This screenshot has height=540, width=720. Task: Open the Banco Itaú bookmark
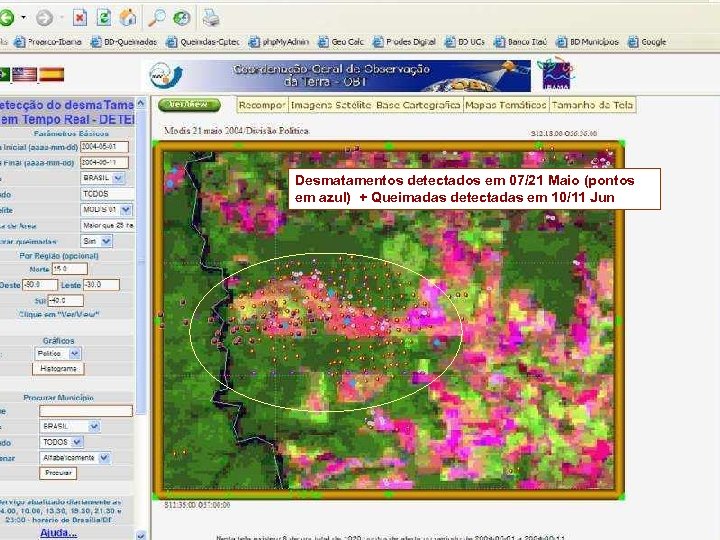pos(520,42)
